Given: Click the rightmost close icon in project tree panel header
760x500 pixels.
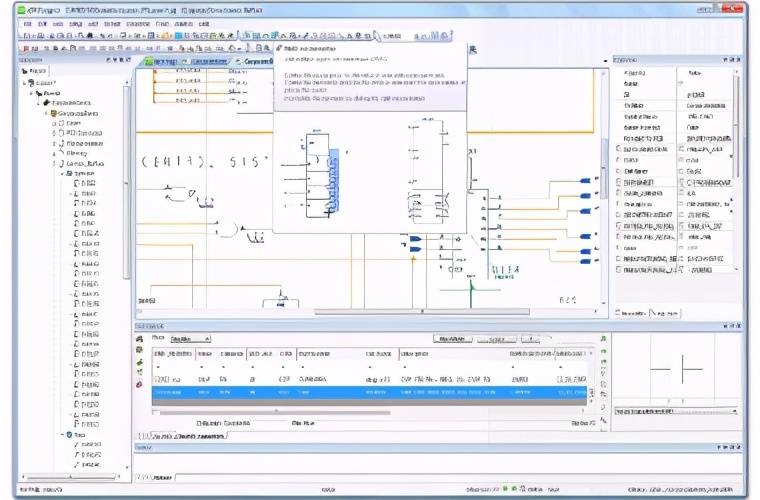Looking at the screenshot, I should click(x=128, y=60).
